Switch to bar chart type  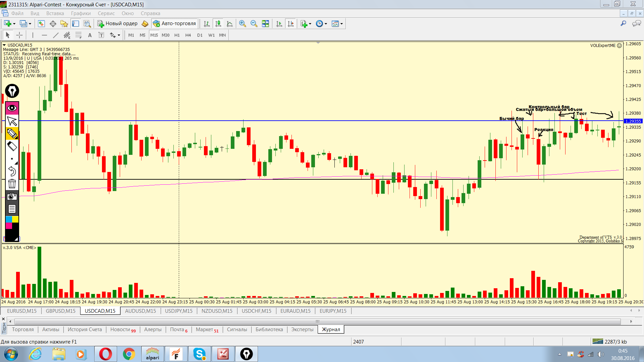pyautogui.click(x=207, y=23)
